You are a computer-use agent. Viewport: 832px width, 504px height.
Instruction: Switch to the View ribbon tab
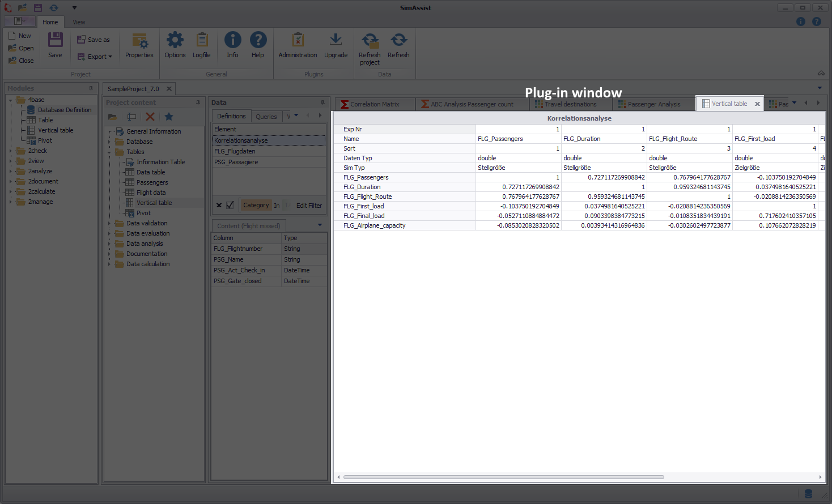tap(78, 22)
